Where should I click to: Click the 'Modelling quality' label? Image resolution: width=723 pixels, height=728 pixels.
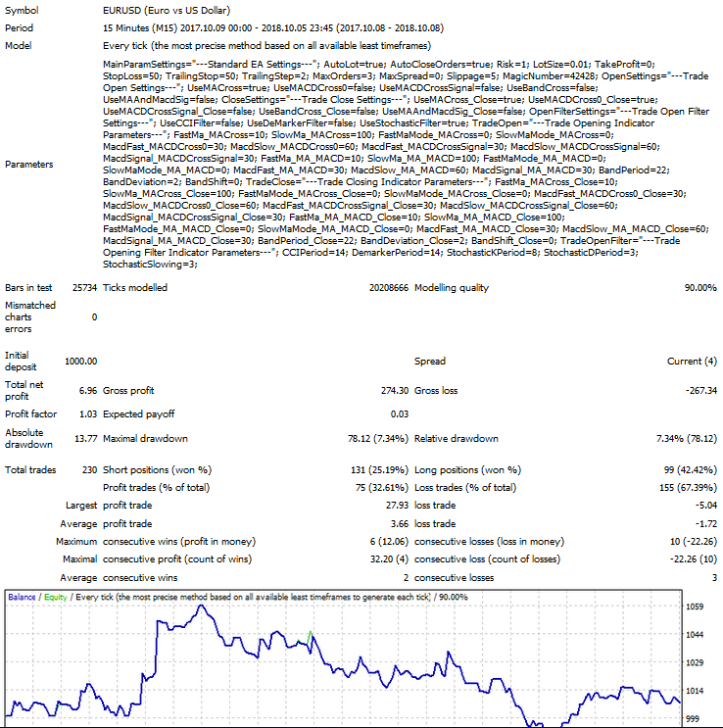452,288
